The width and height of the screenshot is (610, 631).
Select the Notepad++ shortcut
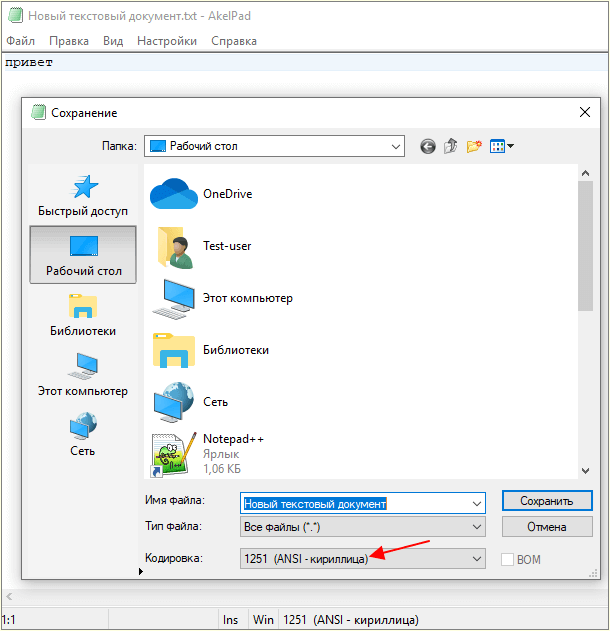click(208, 454)
